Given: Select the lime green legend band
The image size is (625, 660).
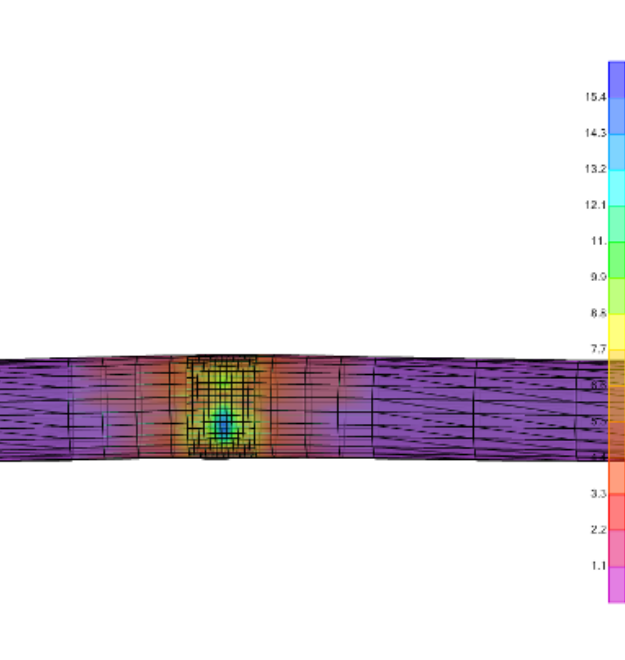Looking at the screenshot, I should 617,296.
